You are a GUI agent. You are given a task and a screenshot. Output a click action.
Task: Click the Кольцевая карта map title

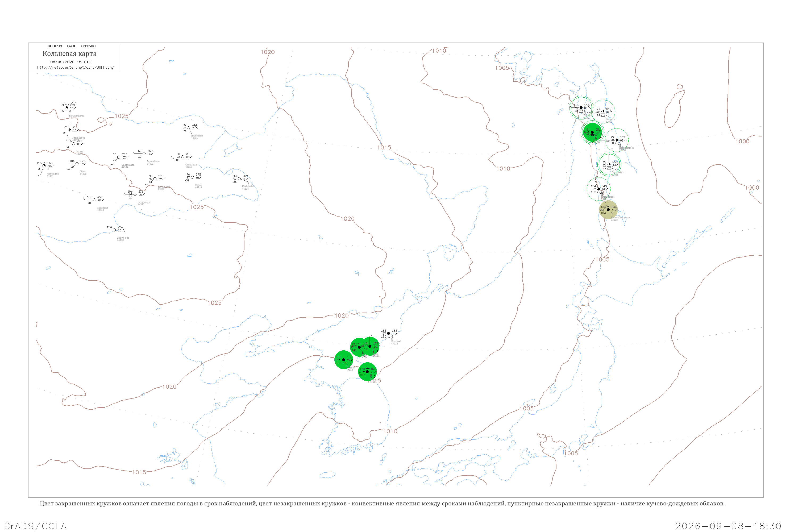[69, 54]
